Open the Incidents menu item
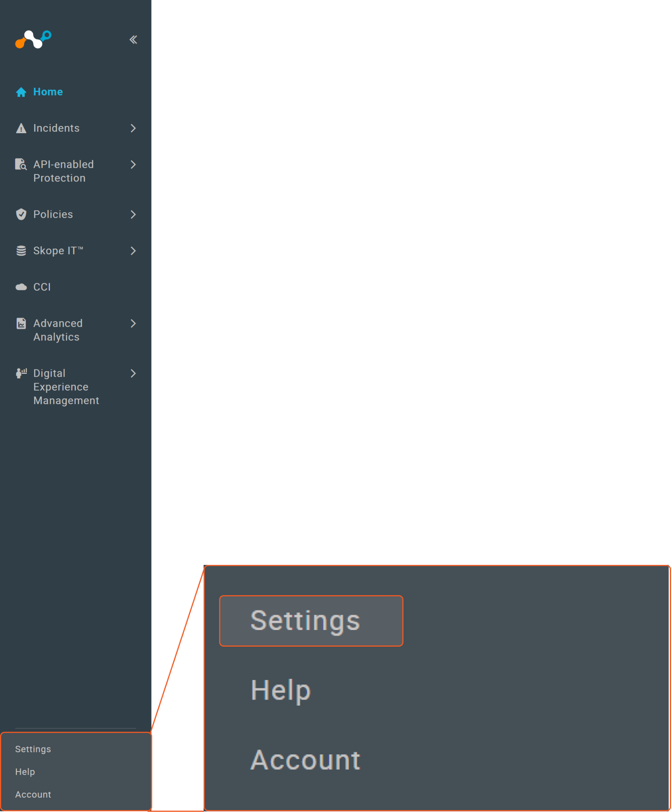 pos(56,128)
